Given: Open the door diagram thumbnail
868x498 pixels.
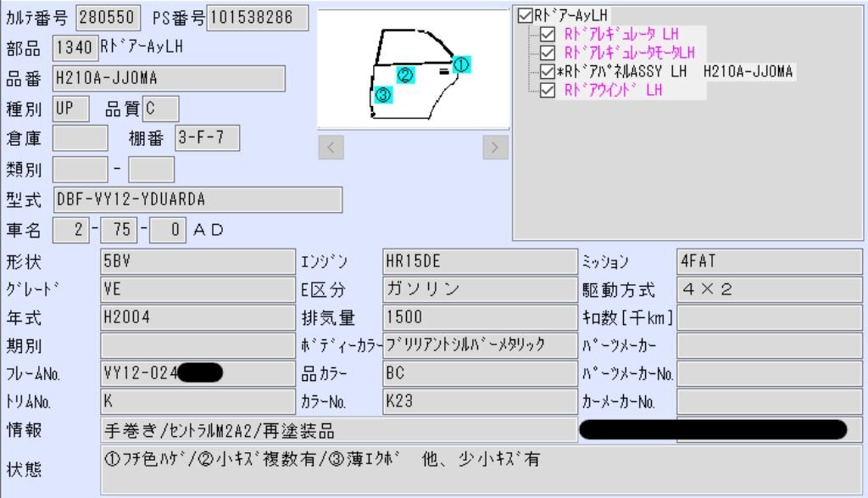Looking at the screenshot, I should [x=414, y=70].
